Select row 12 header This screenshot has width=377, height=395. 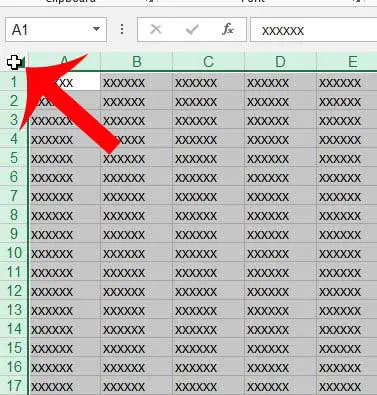(x=14, y=291)
